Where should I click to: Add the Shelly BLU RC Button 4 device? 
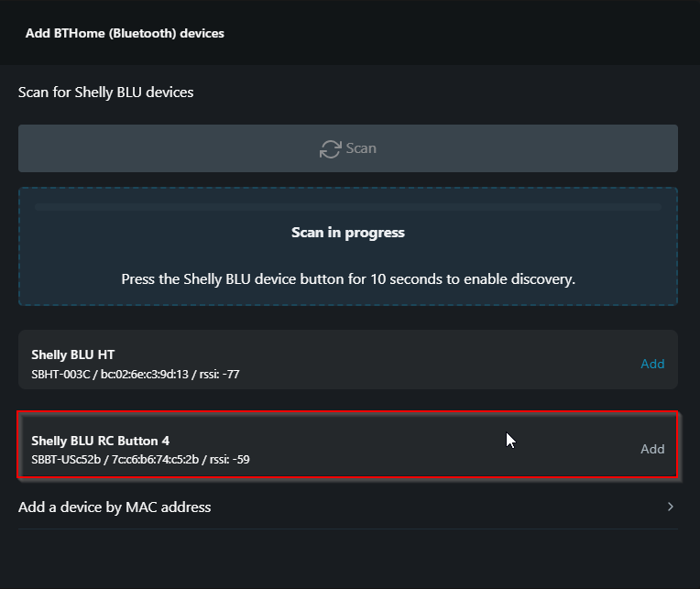pos(652,449)
